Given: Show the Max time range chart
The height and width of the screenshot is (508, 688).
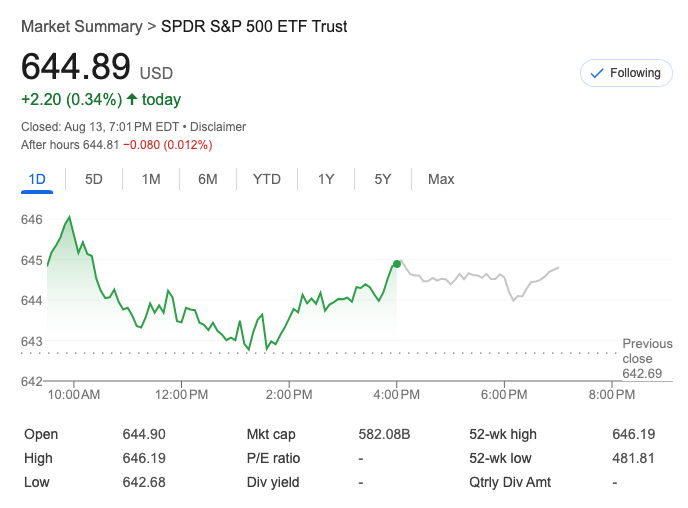Looking at the screenshot, I should [441, 179].
